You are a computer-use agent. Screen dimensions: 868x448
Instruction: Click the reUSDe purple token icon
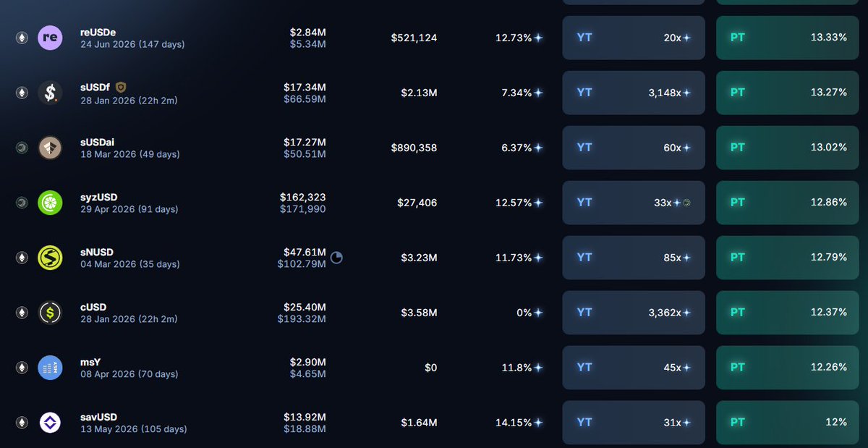point(50,38)
